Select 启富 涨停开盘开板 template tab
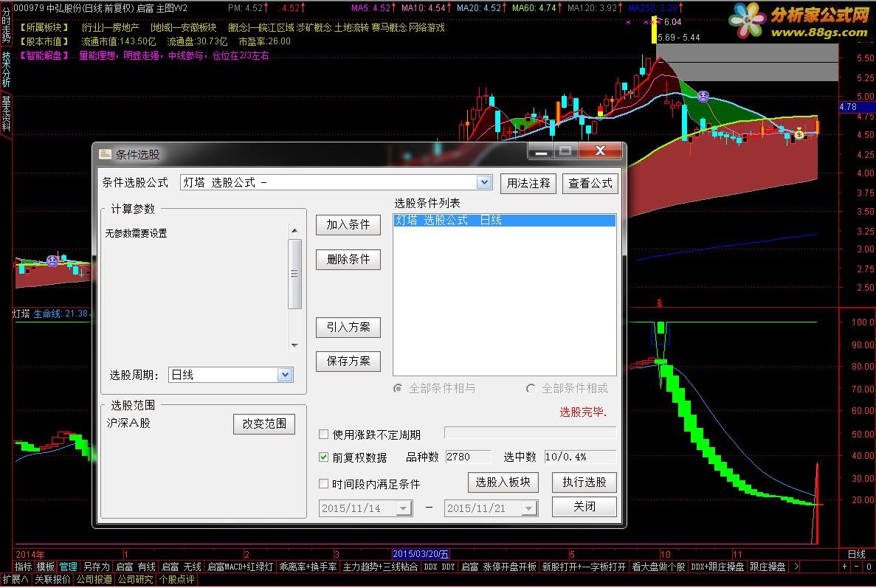Screen dimensions: 876x588 point(498,567)
